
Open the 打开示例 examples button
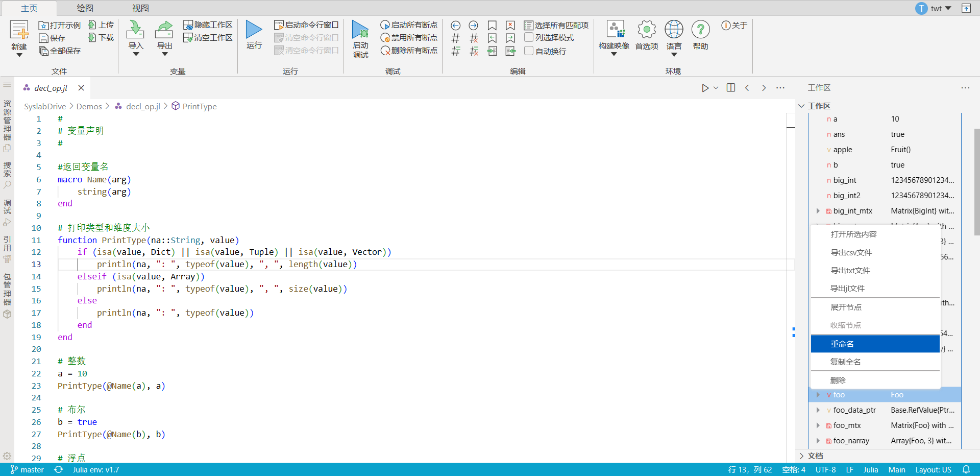[60, 25]
